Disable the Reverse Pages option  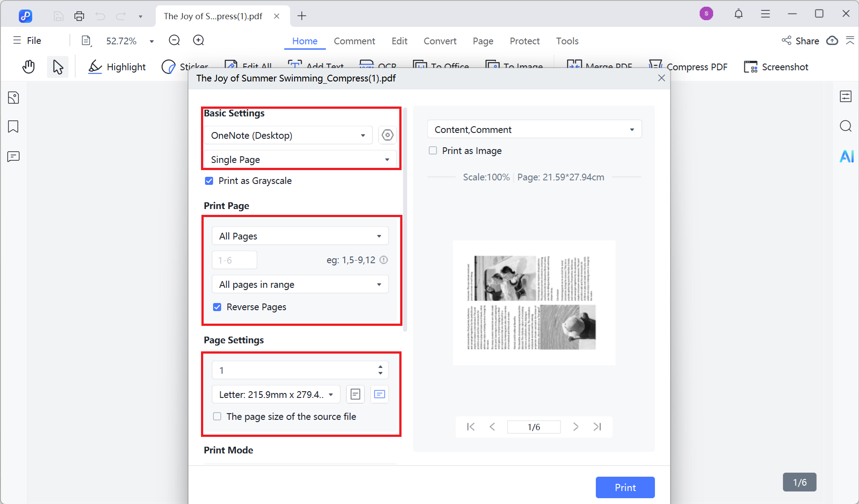217,307
